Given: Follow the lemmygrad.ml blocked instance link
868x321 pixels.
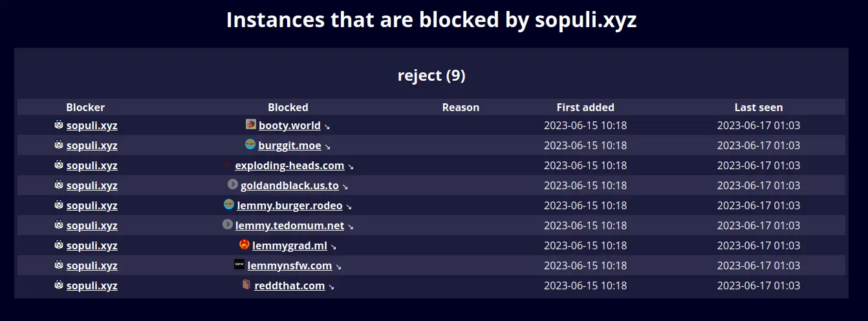Looking at the screenshot, I should [x=290, y=245].
